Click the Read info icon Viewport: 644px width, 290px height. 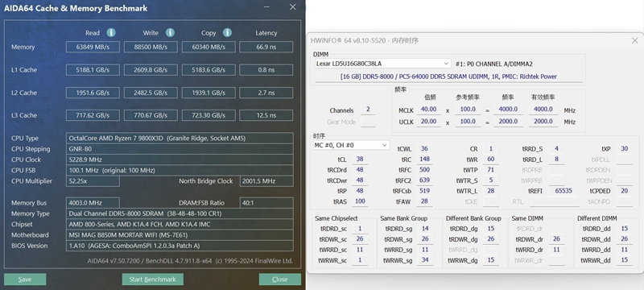pyautogui.click(x=111, y=33)
